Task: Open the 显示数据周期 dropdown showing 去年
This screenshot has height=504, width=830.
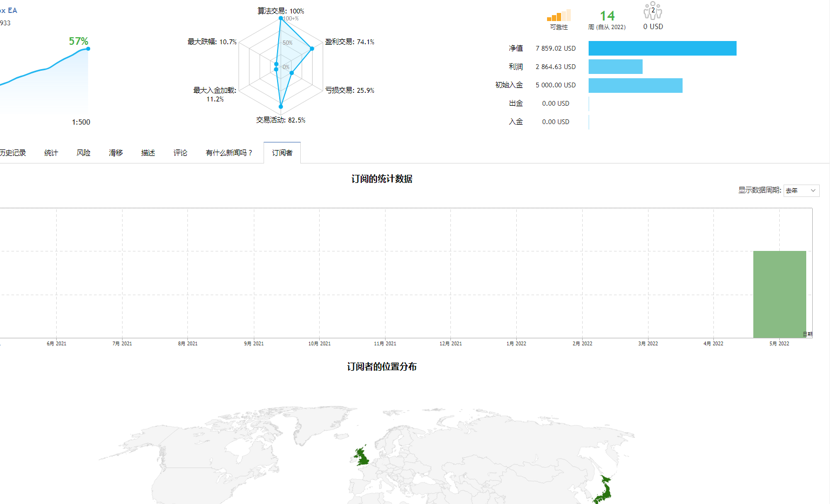Action: 801,190
